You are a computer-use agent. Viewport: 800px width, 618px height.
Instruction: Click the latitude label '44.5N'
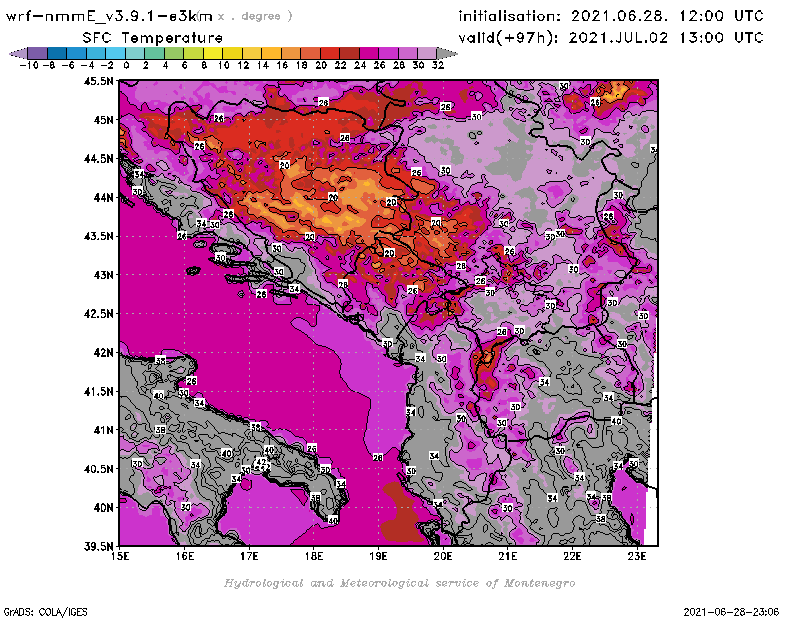(98, 158)
